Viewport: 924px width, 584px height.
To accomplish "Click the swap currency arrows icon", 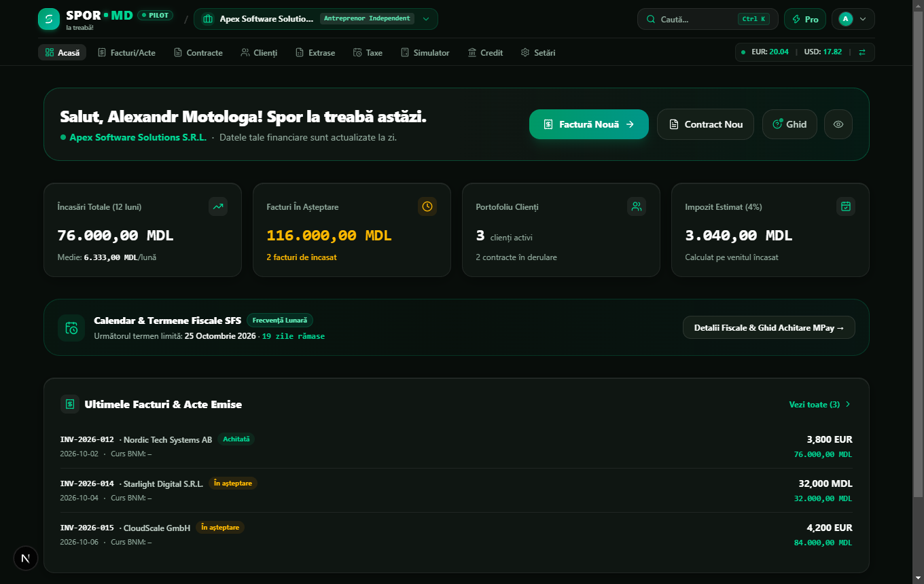I will [862, 52].
